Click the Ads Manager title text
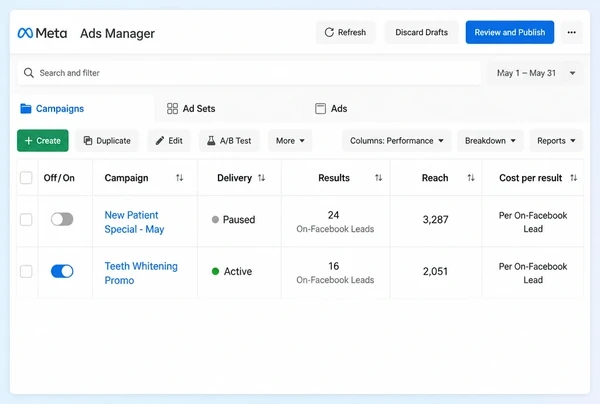Image resolution: width=600 pixels, height=404 pixels. [117, 34]
